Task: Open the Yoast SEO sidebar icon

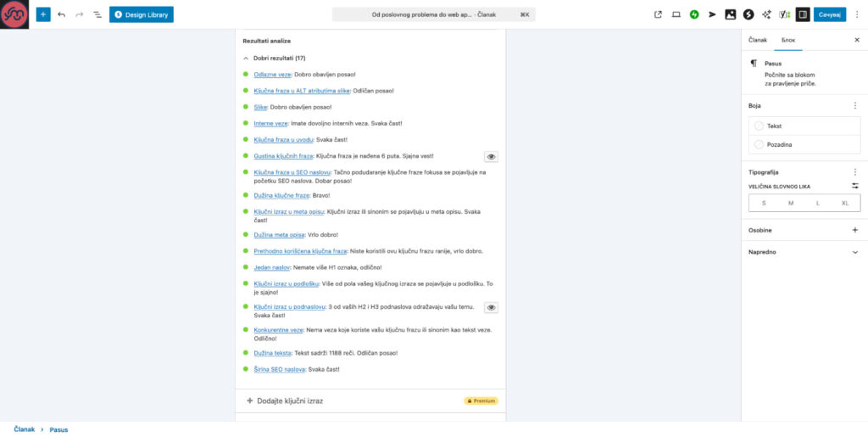Action: (x=784, y=15)
